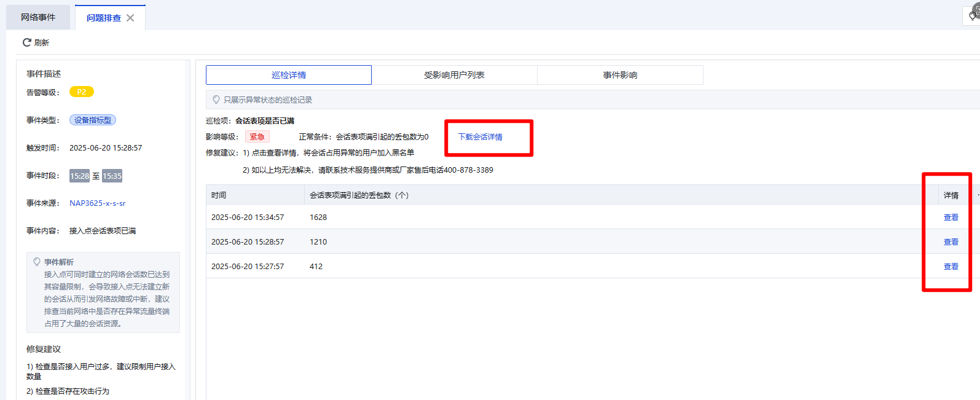Switch to the 网络事件 tab
980x400 pixels.
click(38, 17)
